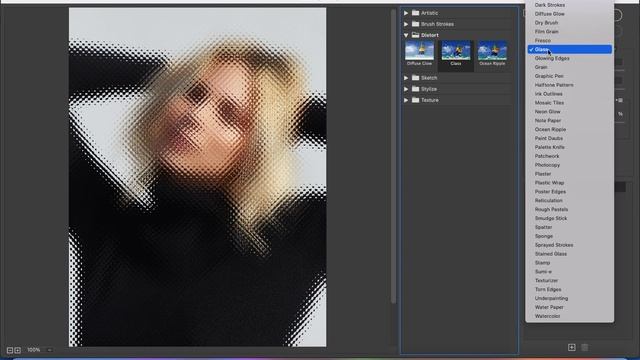Click the Brush Strokes folder icon
The image size is (640, 360).
pos(416,24)
